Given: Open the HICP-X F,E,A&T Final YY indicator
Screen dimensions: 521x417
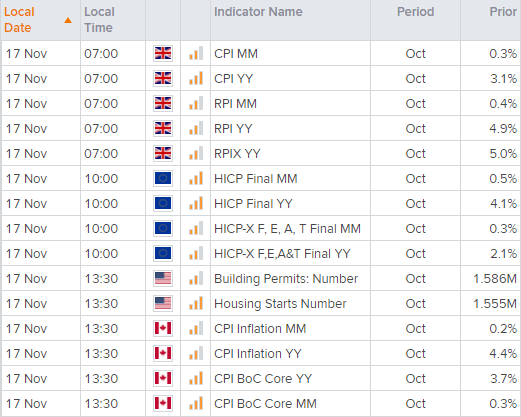Looking at the screenshot, I should tap(282, 253).
